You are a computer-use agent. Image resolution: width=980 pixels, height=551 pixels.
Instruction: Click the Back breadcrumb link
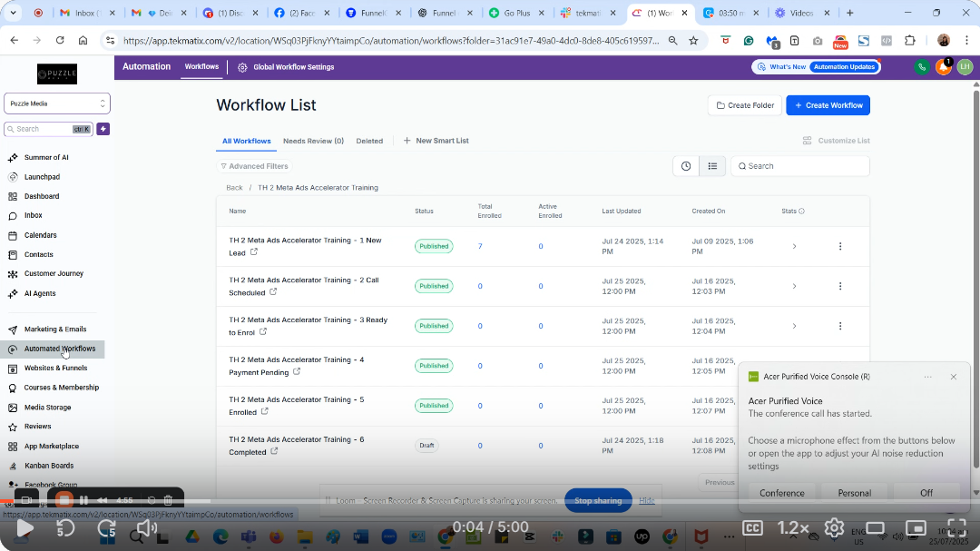point(234,188)
